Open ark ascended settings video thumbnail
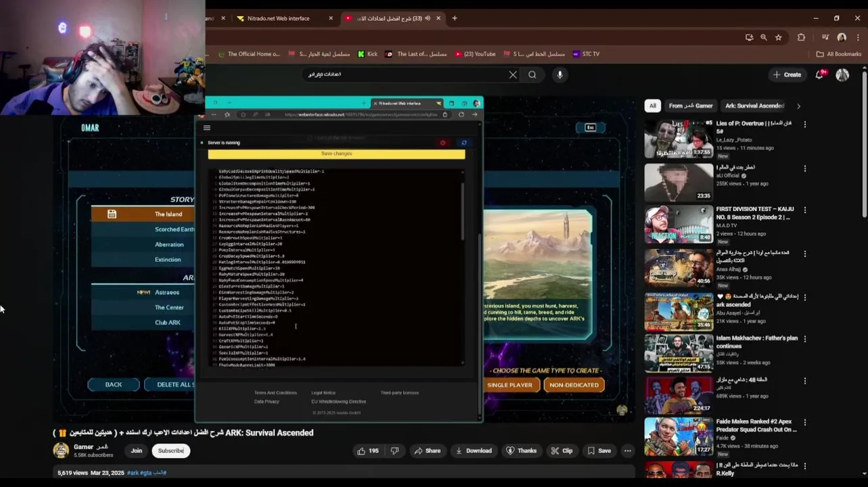This screenshot has height=487, width=868. pos(679,311)
